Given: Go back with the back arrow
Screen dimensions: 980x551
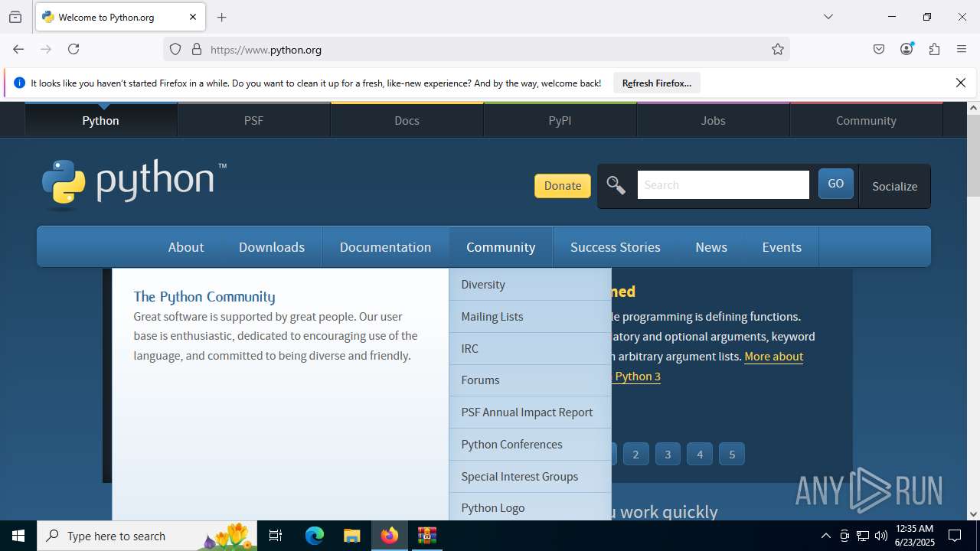Looking at the screenshot, I should pyautogui.click(x=18, y=49).
